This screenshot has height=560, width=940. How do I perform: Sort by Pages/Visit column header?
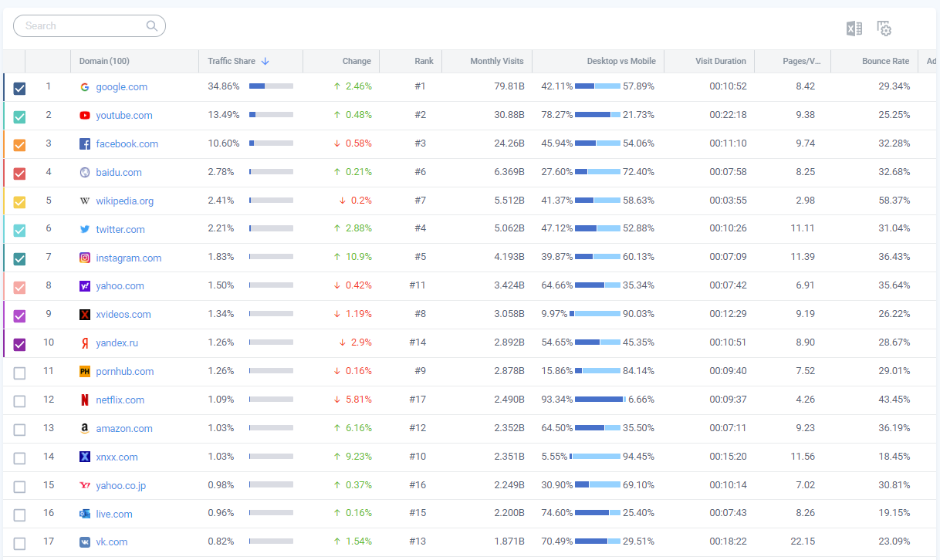(x=801, y=61)
